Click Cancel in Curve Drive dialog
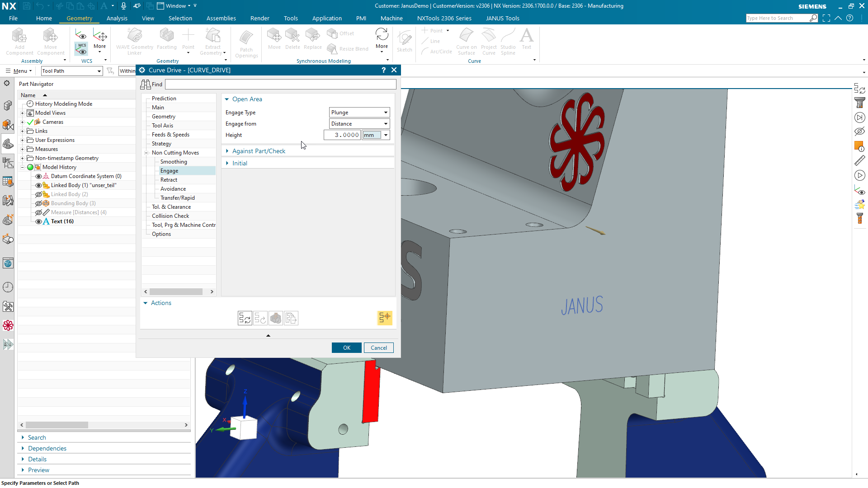Image resolution: width=868 pixels, height=488 pixels. [379, 347]
